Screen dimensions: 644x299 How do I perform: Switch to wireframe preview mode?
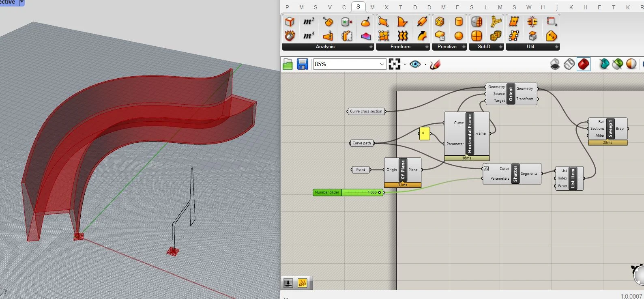pos(569,64)
